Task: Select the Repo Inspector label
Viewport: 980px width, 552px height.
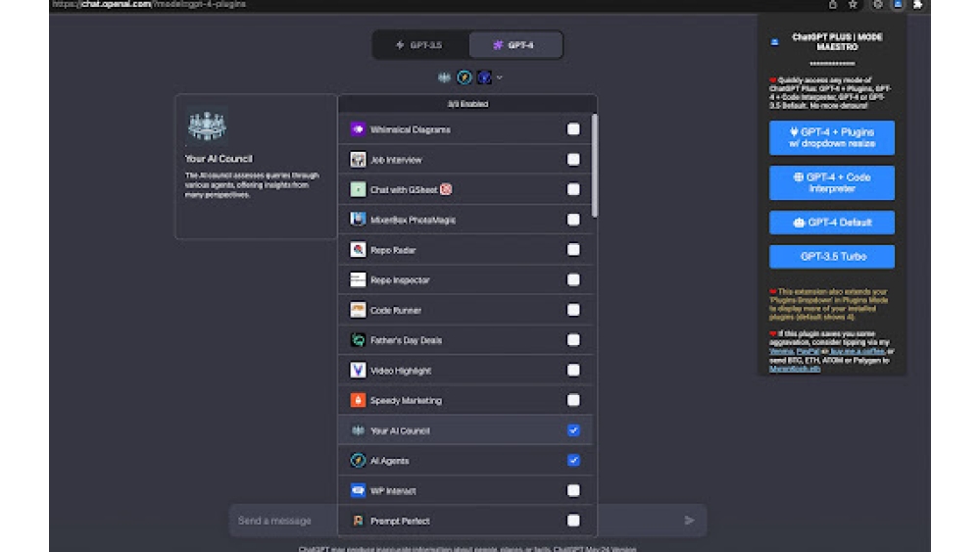Action: click(x=400, y=280)
